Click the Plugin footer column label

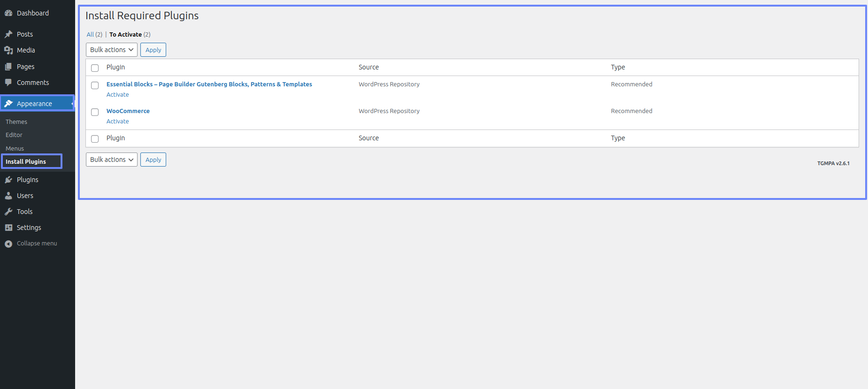point(115,138)
